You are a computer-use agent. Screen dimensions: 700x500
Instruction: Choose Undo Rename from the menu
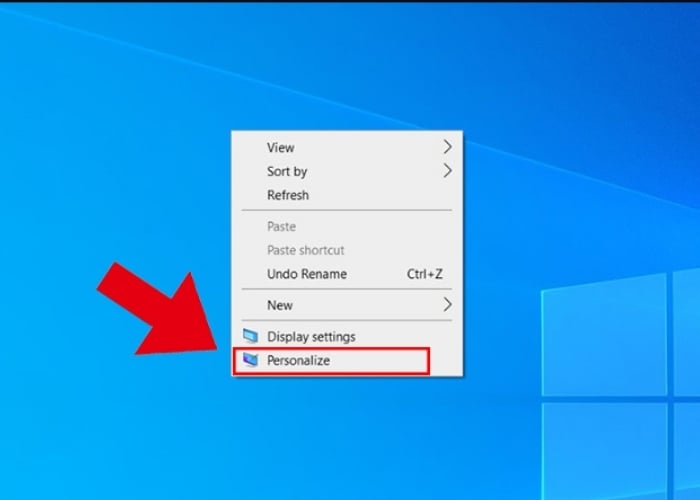point(306,274)
